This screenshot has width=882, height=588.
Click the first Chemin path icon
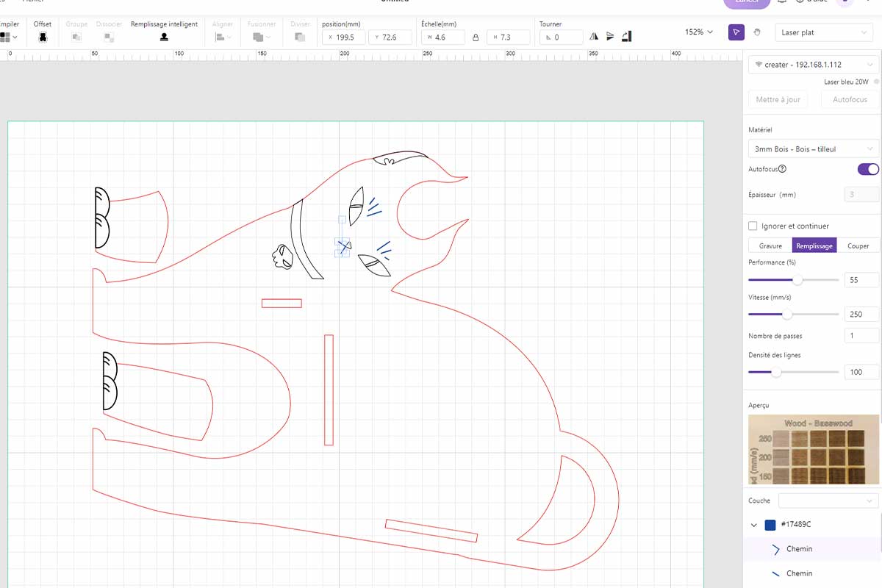click(x=775, y=549)
